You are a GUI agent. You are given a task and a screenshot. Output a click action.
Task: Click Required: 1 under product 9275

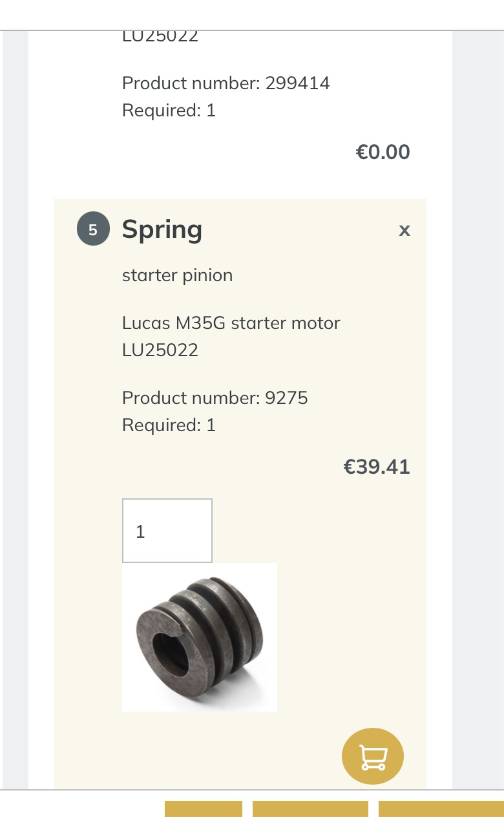(169, 425)
